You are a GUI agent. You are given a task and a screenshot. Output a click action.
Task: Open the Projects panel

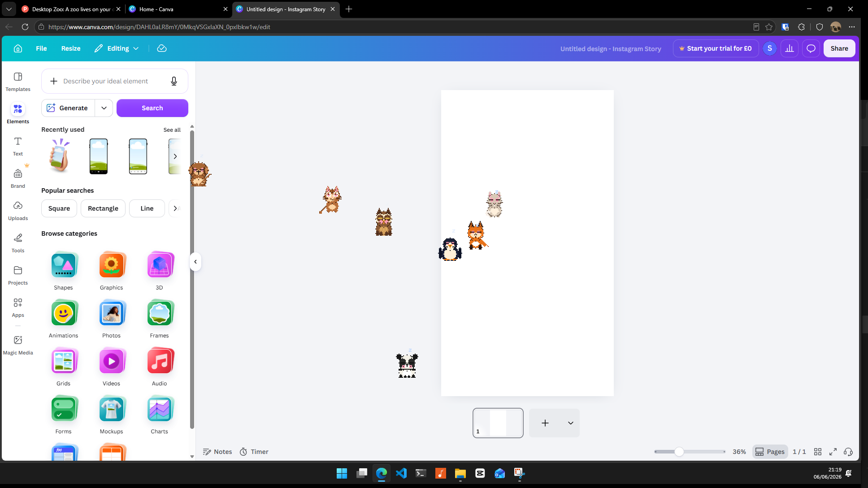pyautogui.click(x=18, y=275)
